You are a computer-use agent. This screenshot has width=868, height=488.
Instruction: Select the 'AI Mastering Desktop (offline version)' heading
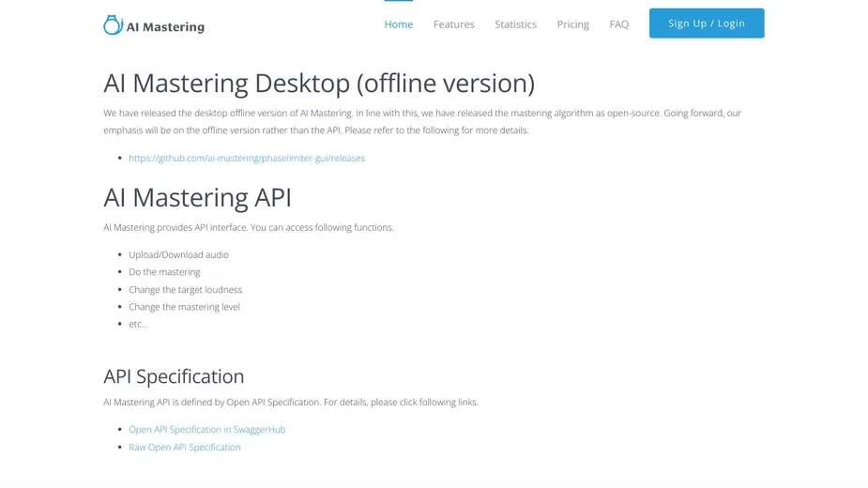(319, 84)
